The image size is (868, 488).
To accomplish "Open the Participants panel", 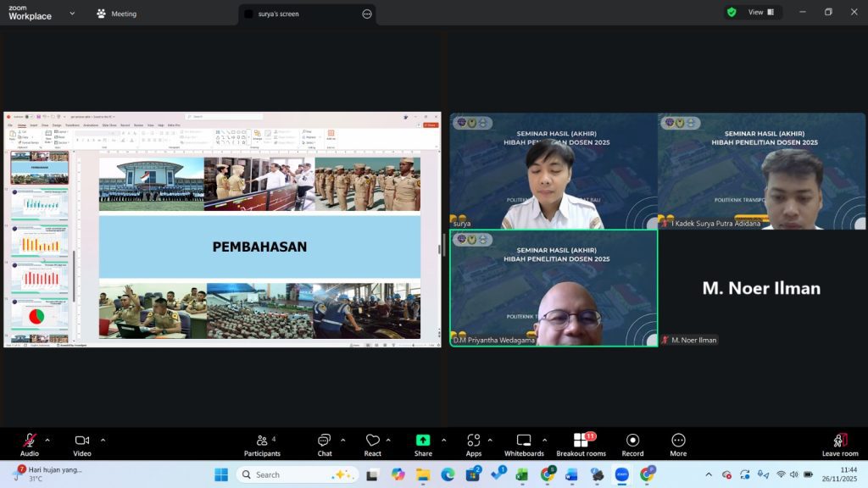I will pyautogui.click(x=262, y=441).
